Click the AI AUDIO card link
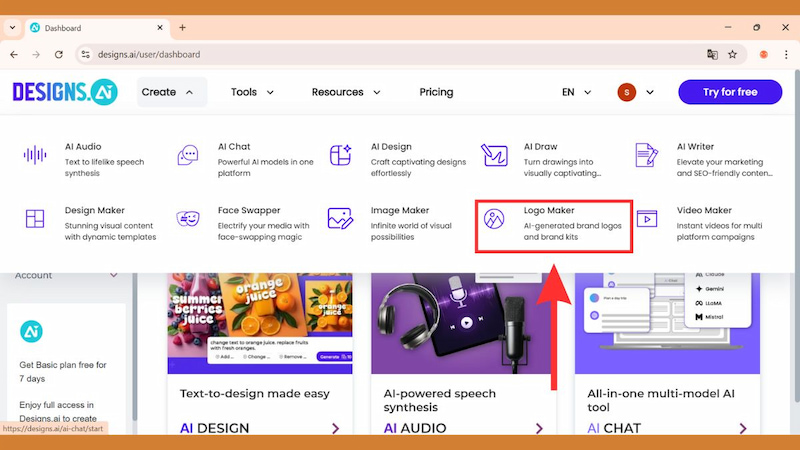Viewport: 800px width, 450px height. [415, 428]
